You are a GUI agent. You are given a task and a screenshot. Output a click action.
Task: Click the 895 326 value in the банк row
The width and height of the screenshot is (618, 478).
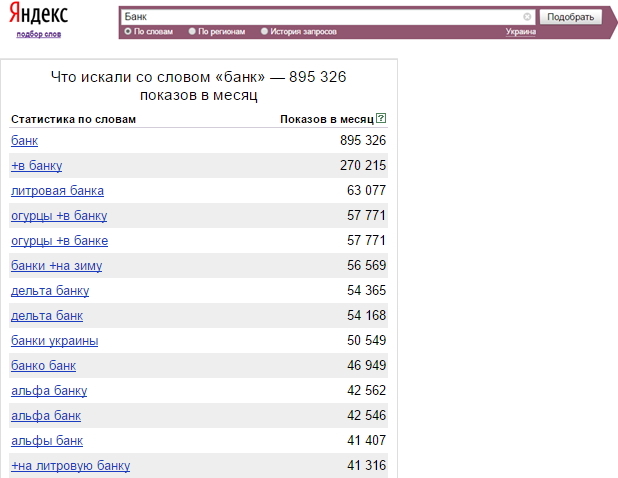(x=363, y=140)
